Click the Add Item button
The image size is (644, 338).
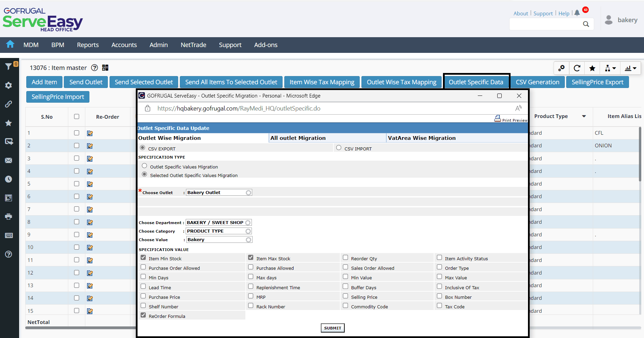coord(44,82)
